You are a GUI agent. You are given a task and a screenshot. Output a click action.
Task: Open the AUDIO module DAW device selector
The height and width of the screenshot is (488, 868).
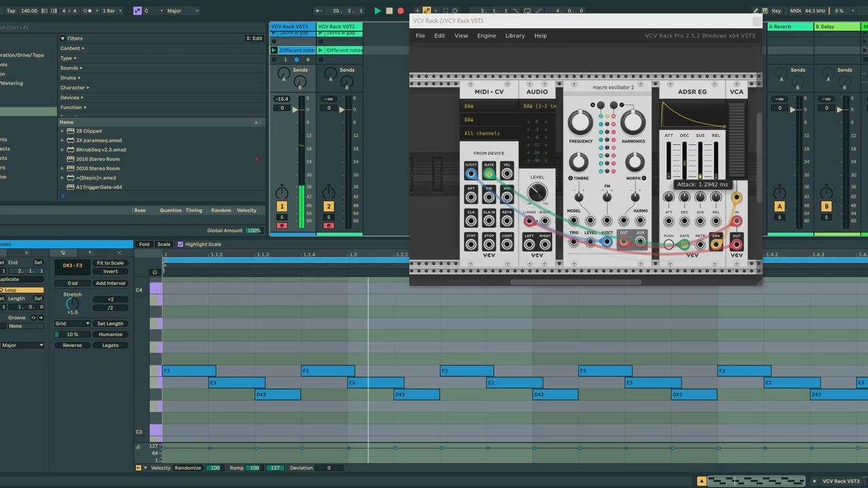pyautogui.click(x=540, y=106)
